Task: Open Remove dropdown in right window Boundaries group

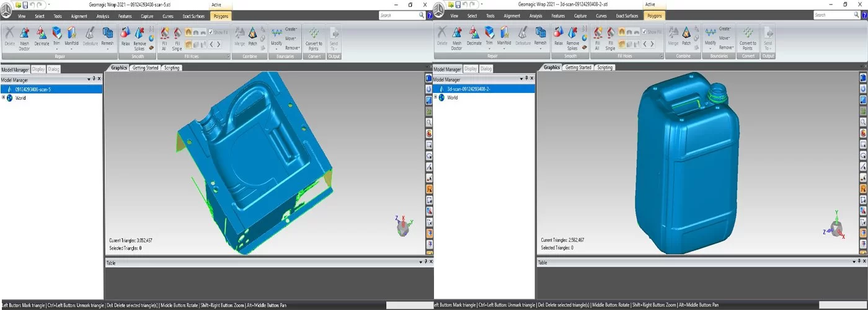Action: click(x=726, y=47)
